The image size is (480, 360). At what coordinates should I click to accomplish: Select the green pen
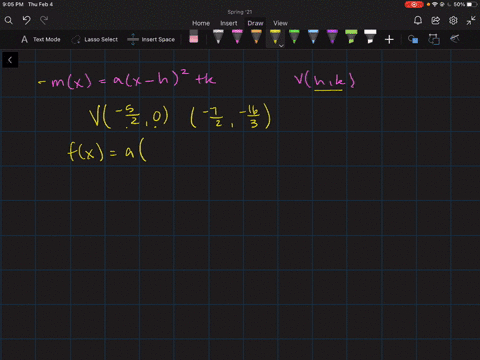click(x=294, y=37)
